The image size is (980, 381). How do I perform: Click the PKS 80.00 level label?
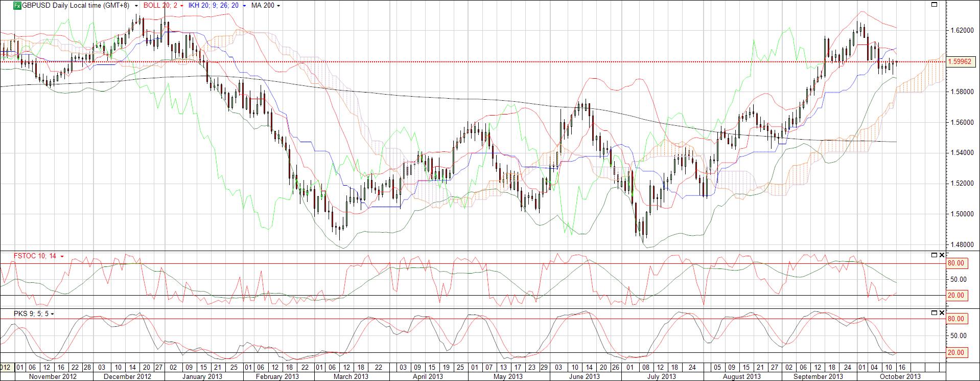[955, 319]
